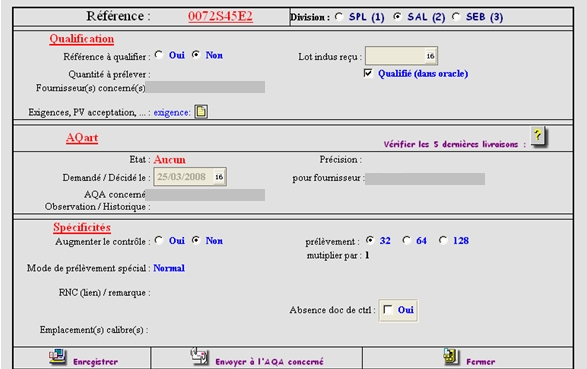Open the exigence document note icon
This screenshot has width=587, height=369.
(201, 112)
